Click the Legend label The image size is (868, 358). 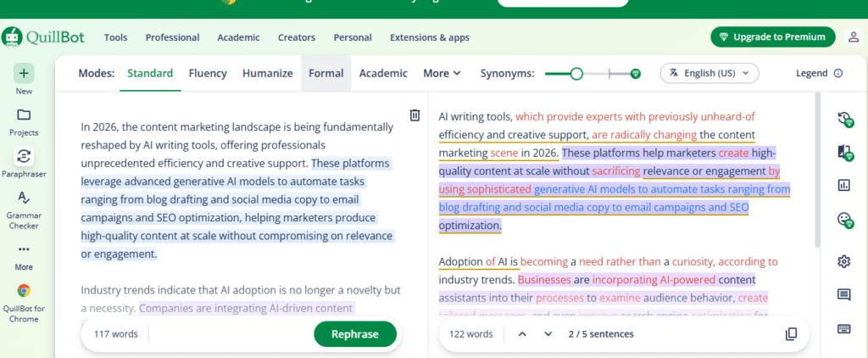[811, 73]
